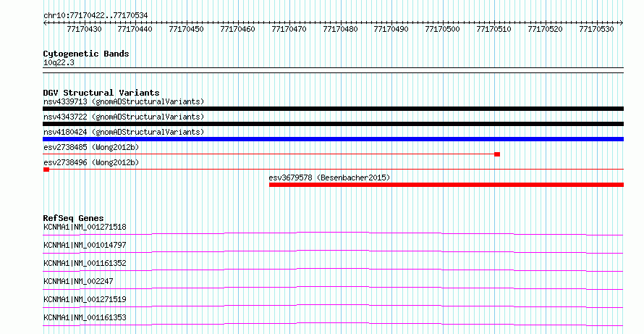Viewport: 644px width, 334px height.
Task: Open the nsv4339713 variant label
Action: pyautogui.click(x=124, y=101)
